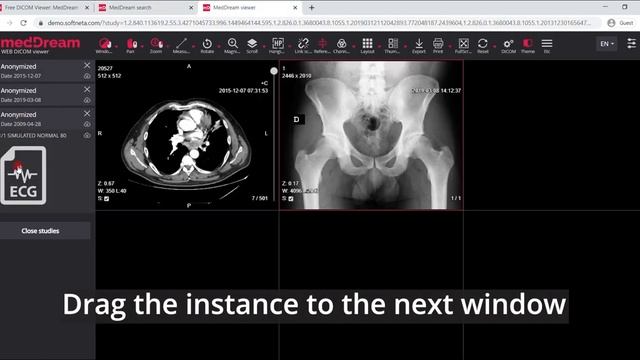Open the Channels tool
The width and height of the screenshot is (640, 360).
[341, 45]
